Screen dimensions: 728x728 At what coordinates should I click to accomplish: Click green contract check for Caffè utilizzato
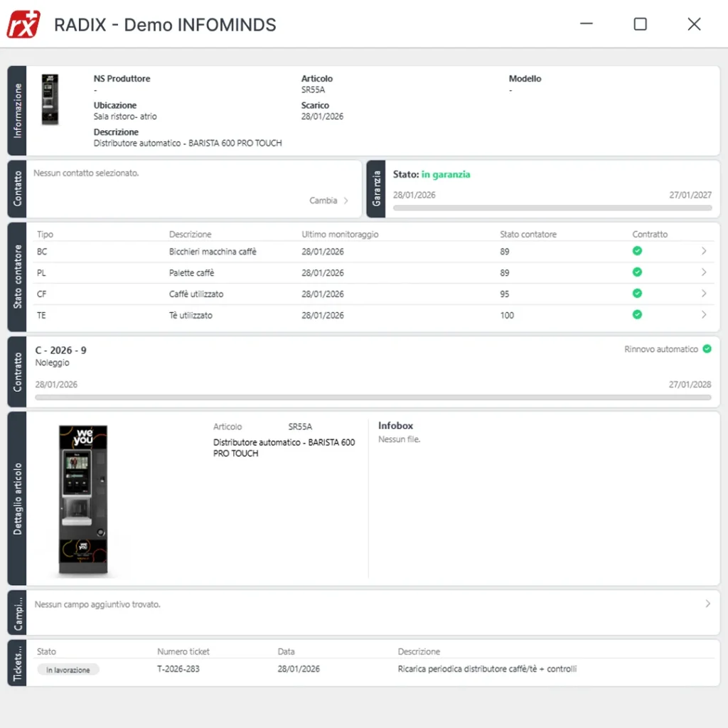[637, 294]
